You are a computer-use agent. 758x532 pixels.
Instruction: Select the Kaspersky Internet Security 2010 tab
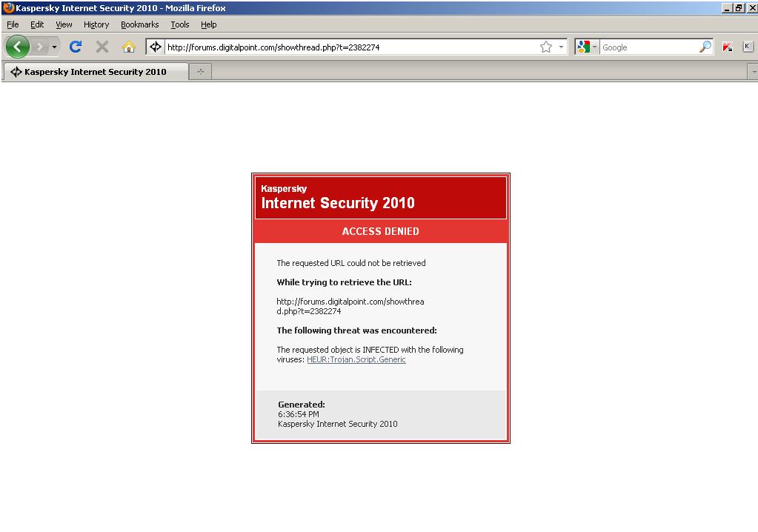pos(96,72)
